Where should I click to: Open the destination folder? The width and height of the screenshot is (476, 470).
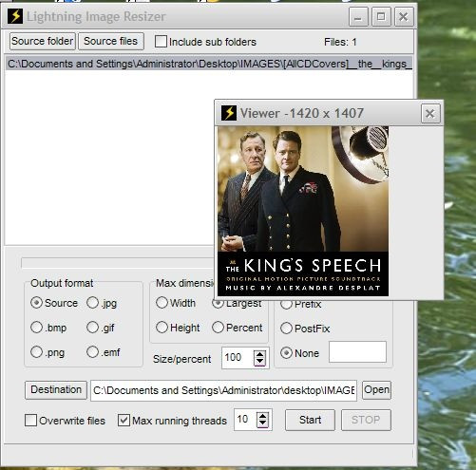coord(376,390)
